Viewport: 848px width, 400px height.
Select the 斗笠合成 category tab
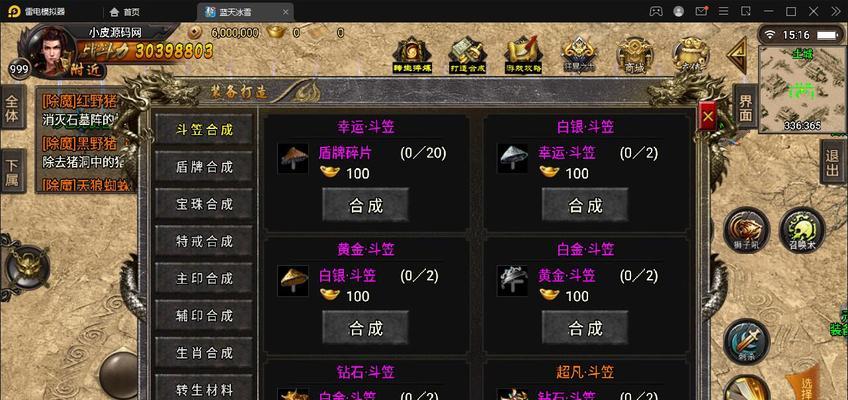point(204,130)
